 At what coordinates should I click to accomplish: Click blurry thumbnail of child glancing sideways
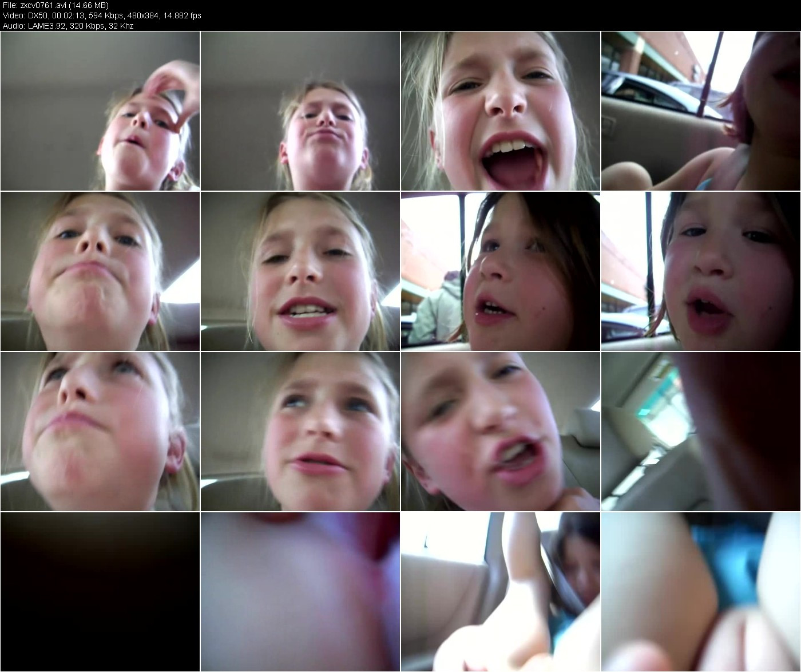click(x=300, y=432)
